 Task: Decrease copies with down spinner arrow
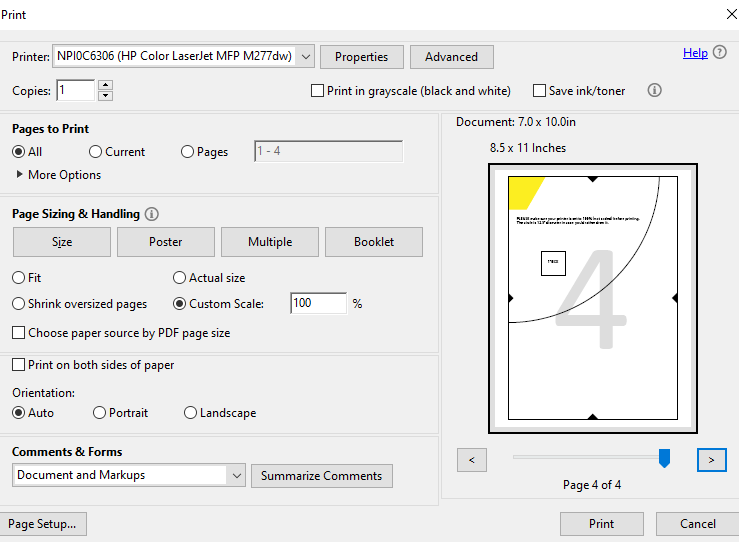click(x=106, y=96)
